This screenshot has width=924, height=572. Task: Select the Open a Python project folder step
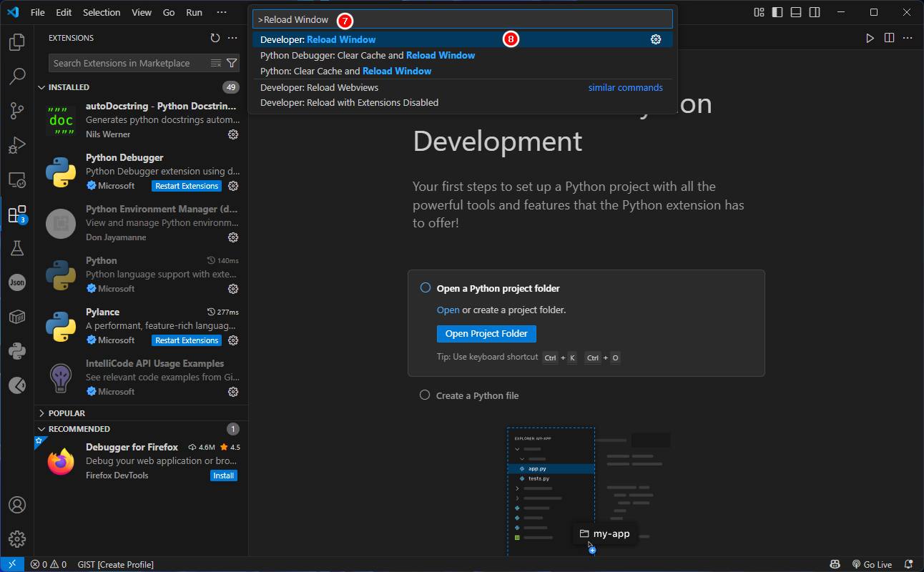click(498, 288)
